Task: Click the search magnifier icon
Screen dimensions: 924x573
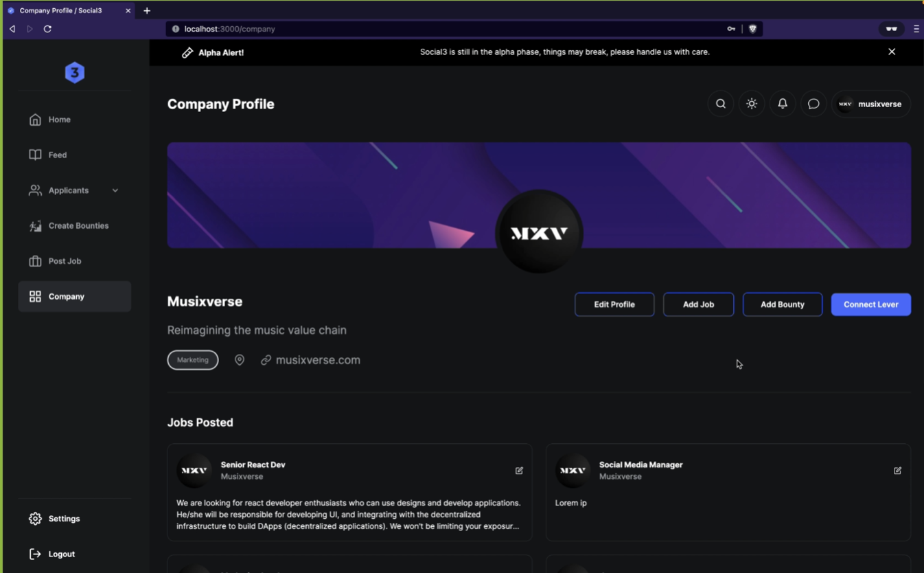Action: [x=720, y=104]
